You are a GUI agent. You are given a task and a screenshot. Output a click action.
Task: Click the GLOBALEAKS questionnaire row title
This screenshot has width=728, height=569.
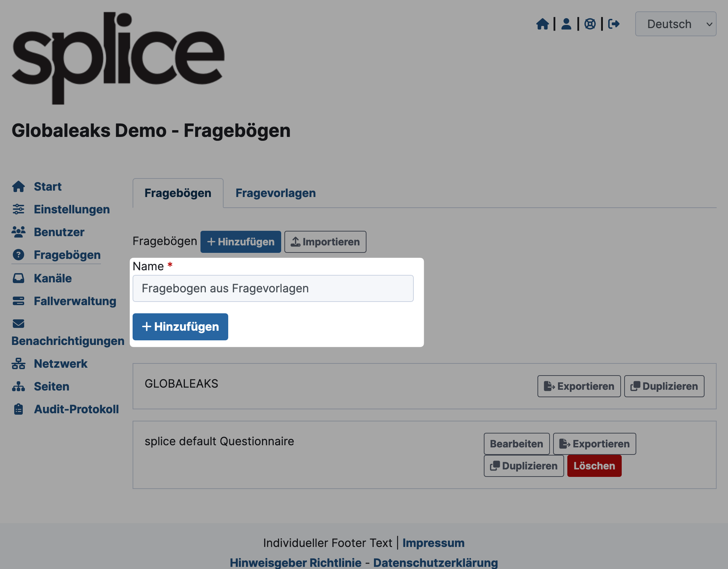tap(181, 384)
